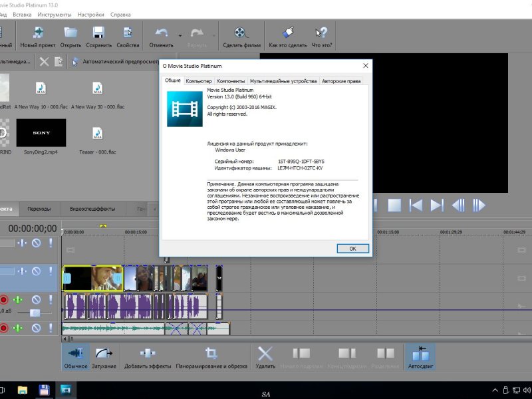
Task: Click the Movie Studio icon in the taskbar
Action: [x=66, y=390]
